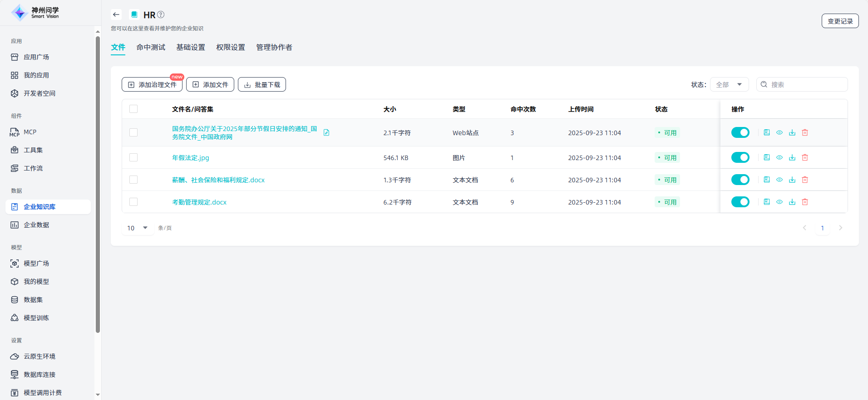Preview 年假法定.jpg using the eye icon
The image size is (868, 400).
coord(779,157)
